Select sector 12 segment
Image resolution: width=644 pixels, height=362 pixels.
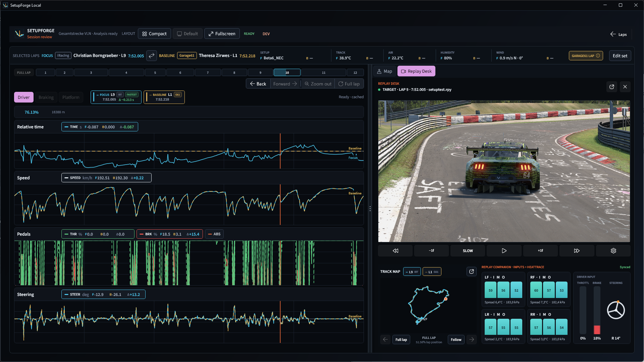pyautogui.click(x=355, y=72)
